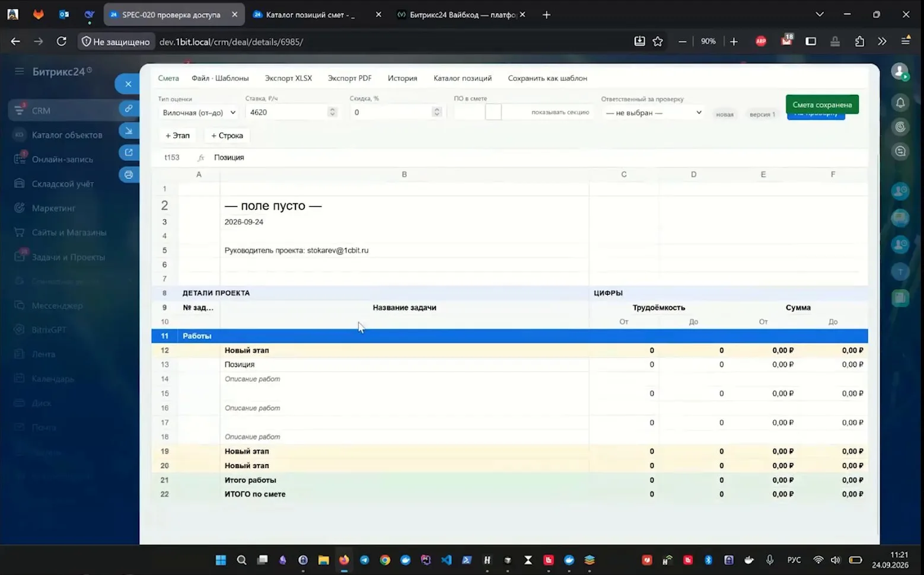Open the Firefox application menu
The image size is (924, 575).
[x=906, y=41]
